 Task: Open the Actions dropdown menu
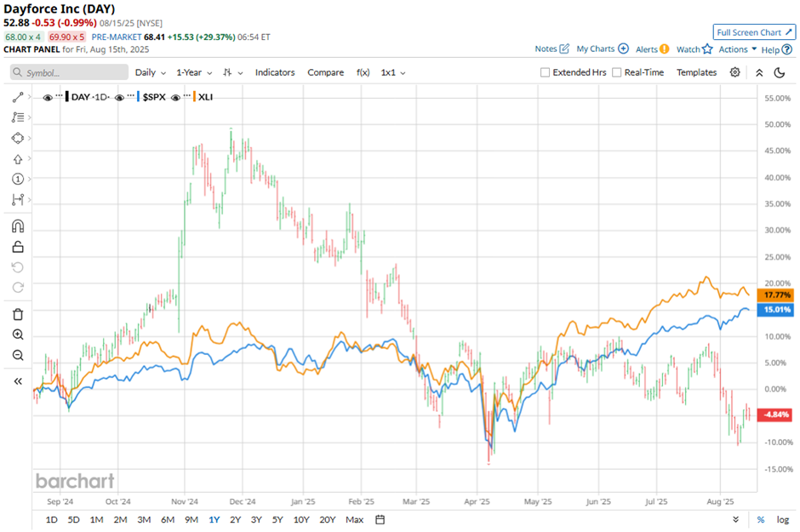point(738,49)
